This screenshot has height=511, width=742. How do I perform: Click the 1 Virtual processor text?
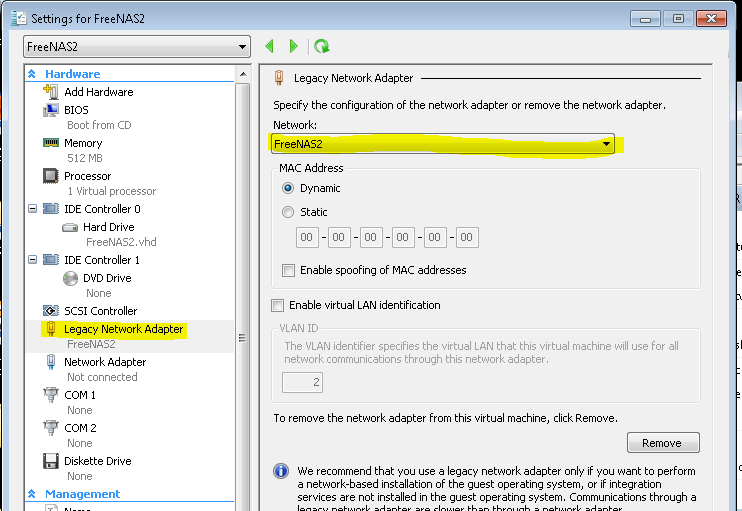[112, 191]
